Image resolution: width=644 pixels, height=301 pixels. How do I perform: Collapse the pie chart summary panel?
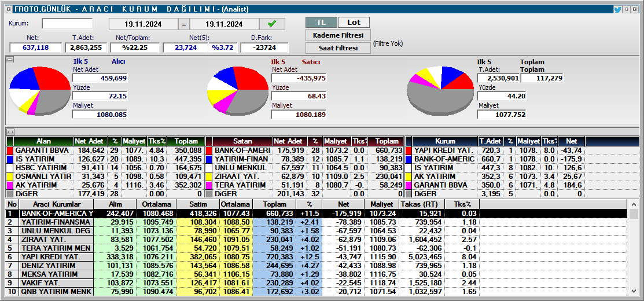coord(10,60)
